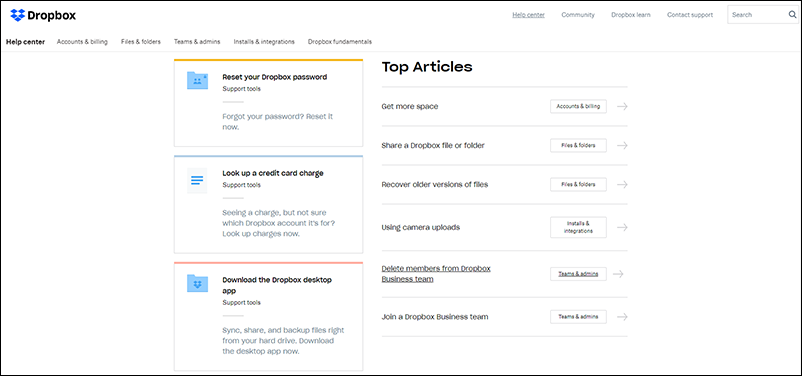Open Delete members from Dropbox Business team

[x=436, y=274]
